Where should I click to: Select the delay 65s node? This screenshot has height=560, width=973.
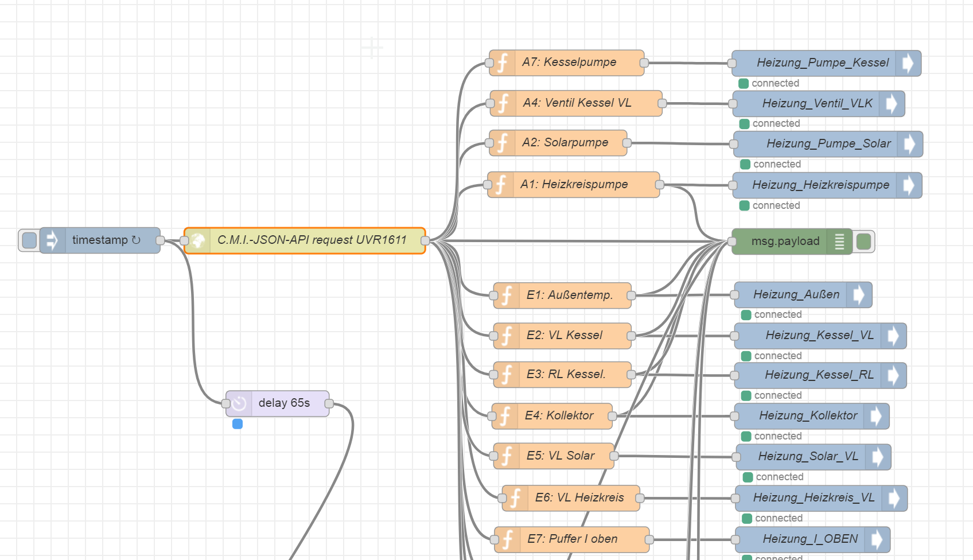(278, 403)
